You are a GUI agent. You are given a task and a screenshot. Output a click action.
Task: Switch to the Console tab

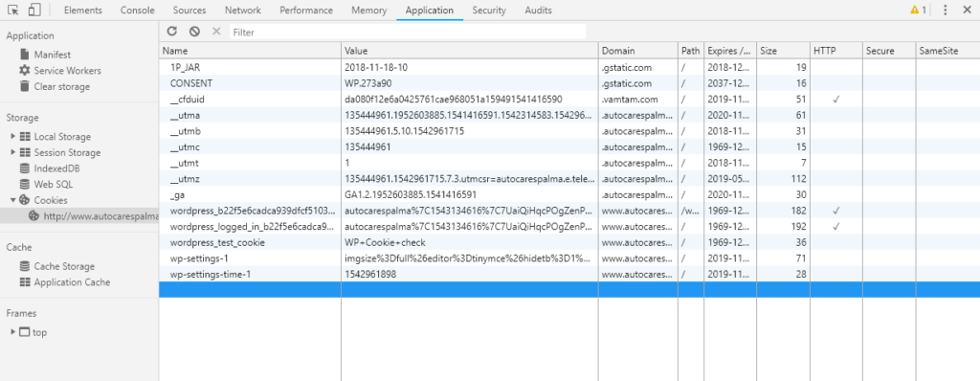point(138,10)
